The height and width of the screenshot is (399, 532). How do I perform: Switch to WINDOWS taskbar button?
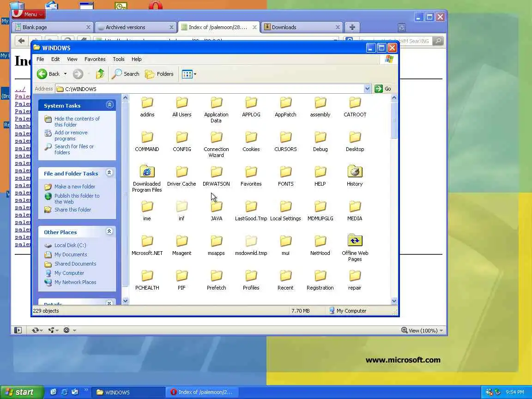click(128, 392)
